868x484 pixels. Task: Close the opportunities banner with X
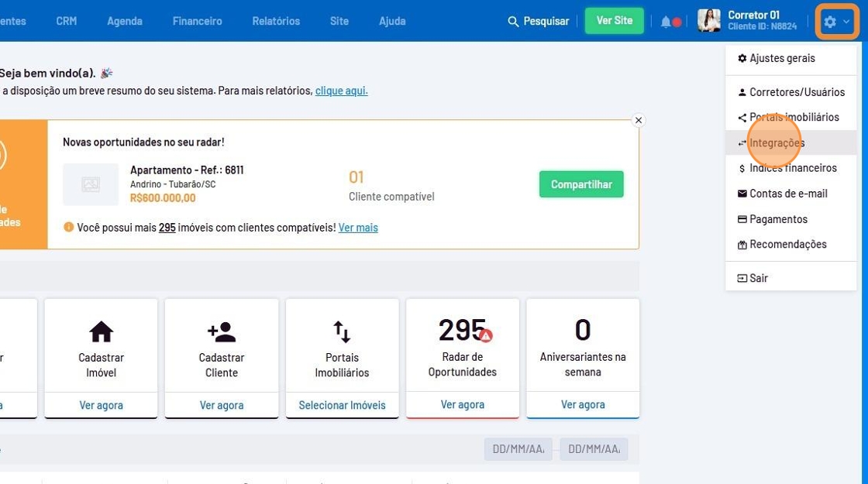coord(639,120)
